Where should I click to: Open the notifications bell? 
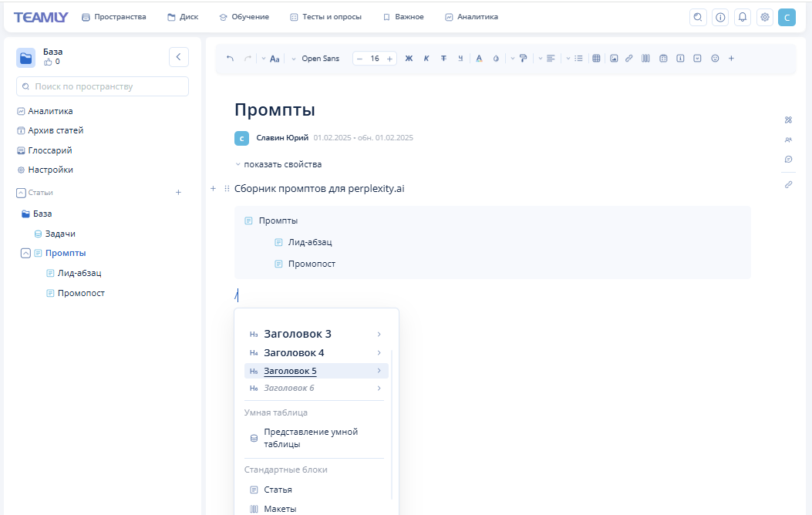[x=743, y=17]
